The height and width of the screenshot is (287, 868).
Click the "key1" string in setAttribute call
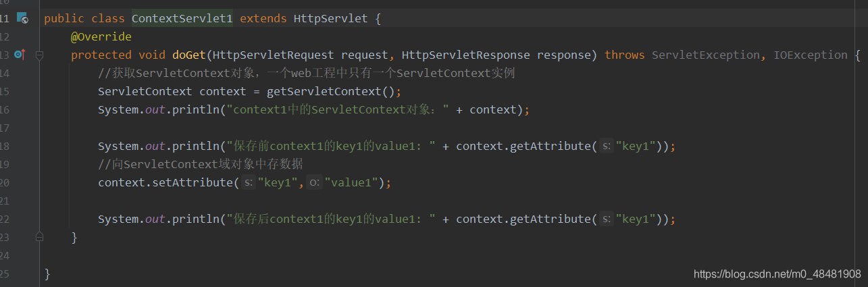[277, 182]
